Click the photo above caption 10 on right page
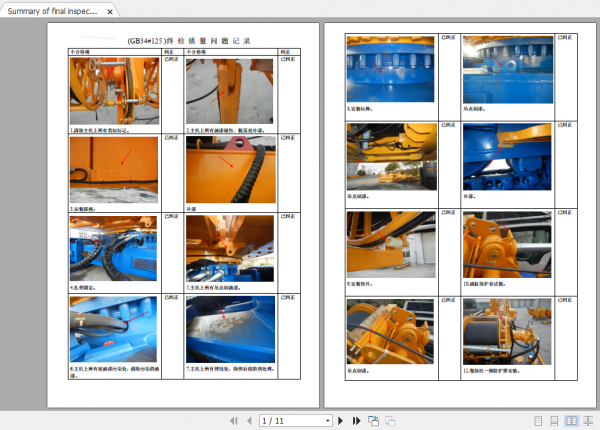This screenshot has height=430, width=600. [x=507, y=244]
